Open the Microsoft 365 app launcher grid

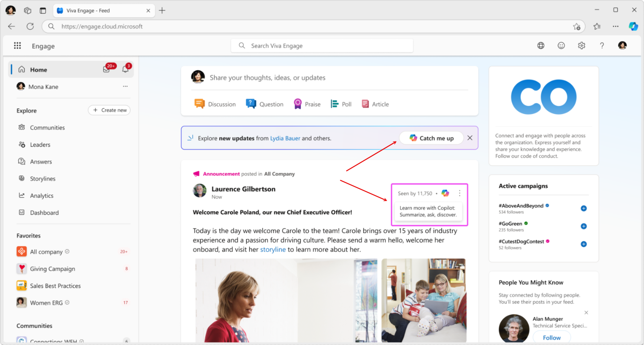(x=17, y=45)
